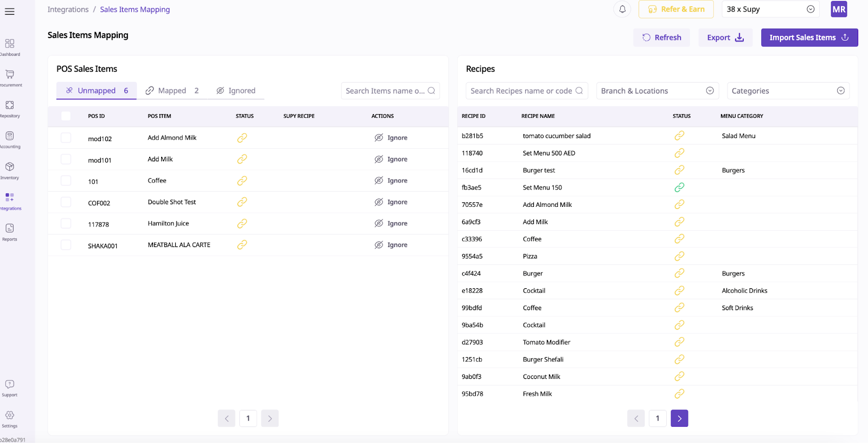Click the notifications bell icon

tap(622, 9)
